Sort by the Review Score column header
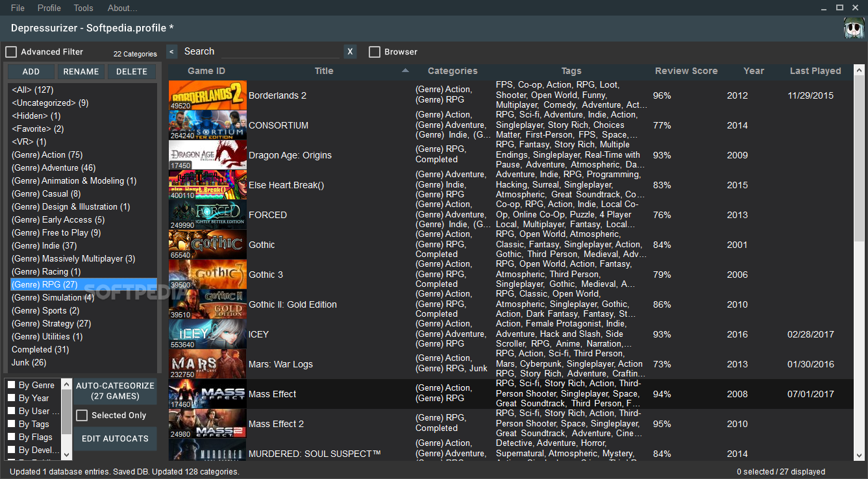 coord(686,71)
